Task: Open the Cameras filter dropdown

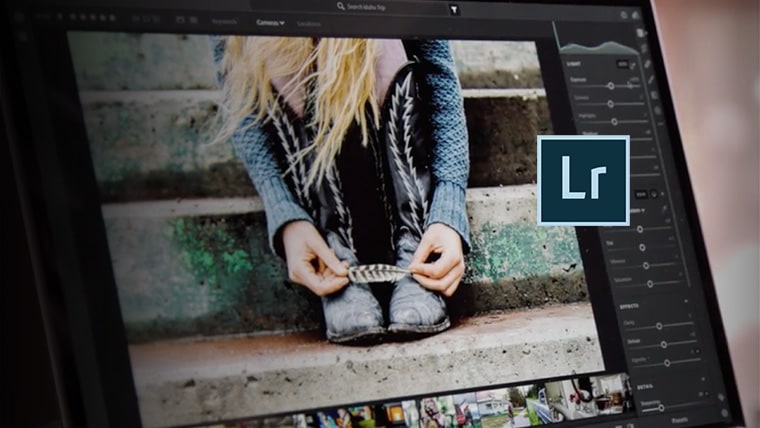Action: (270, 23)
